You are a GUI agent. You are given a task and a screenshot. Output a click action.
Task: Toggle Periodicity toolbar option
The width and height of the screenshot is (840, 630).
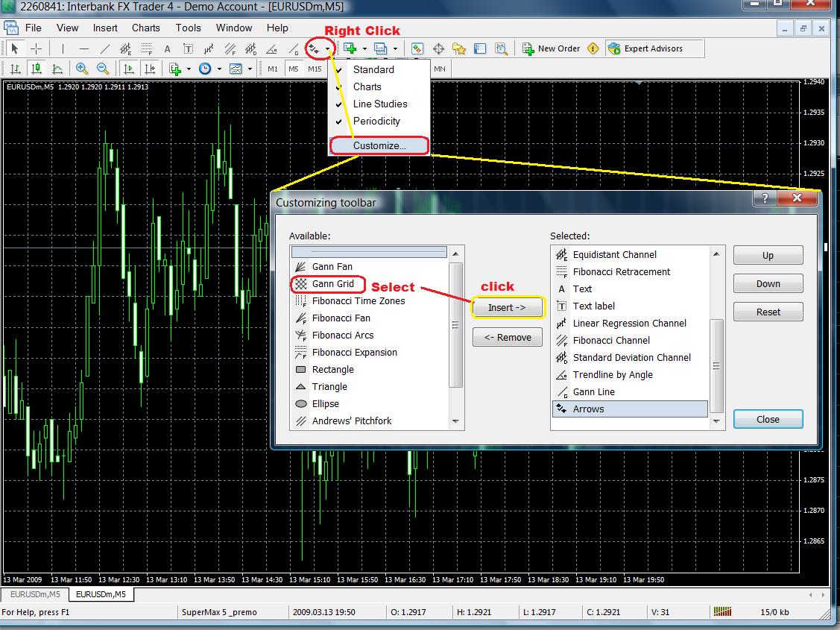click(x=376, y=121)
